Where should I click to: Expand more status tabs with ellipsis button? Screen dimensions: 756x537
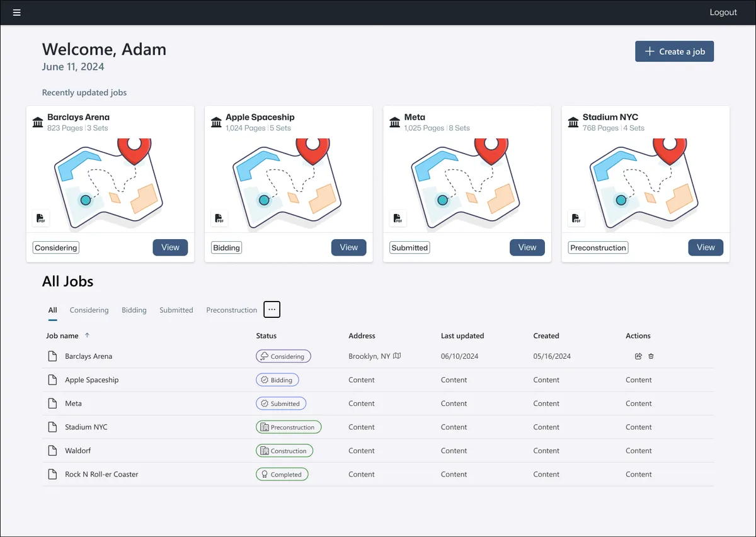(x=272, y=310)
